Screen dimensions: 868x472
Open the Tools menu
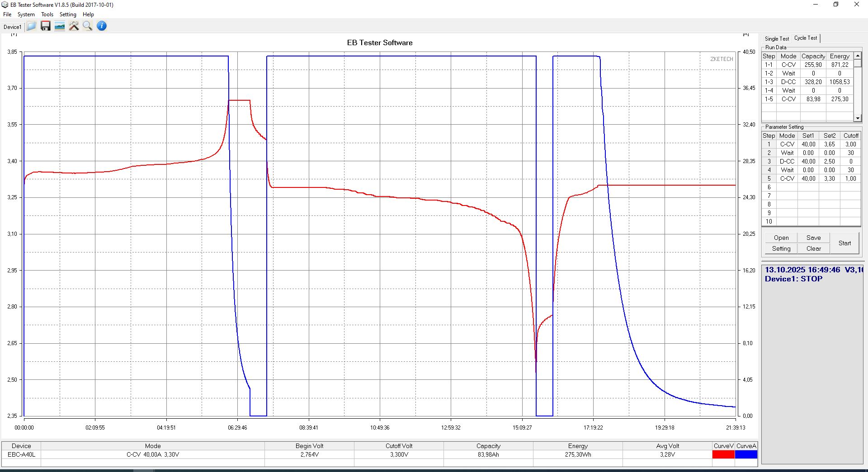(47, 14)
